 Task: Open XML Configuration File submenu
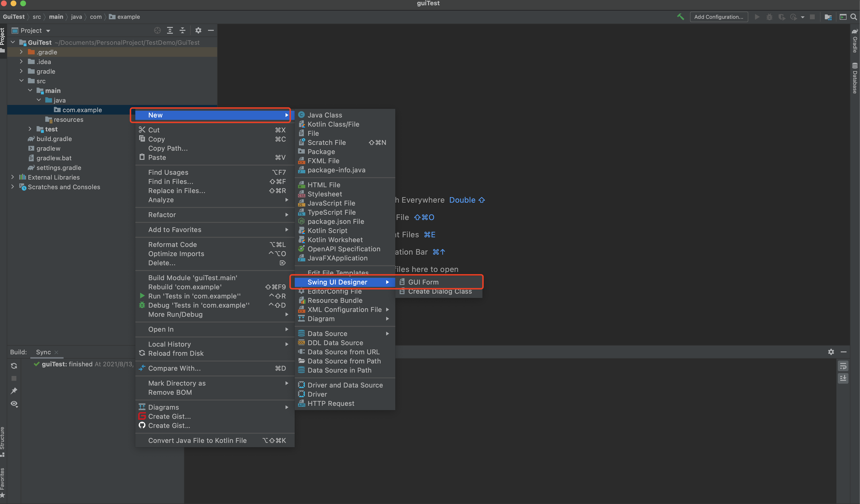click(345, 310)
